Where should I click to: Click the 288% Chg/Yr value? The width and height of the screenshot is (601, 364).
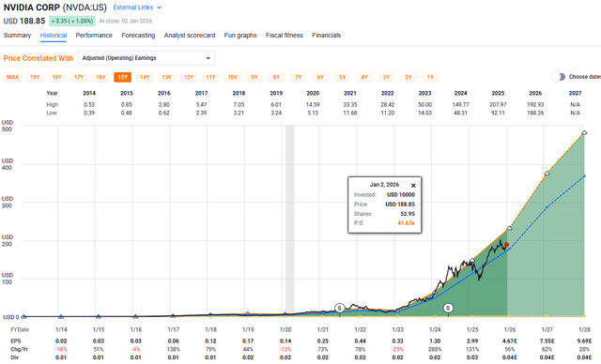tap(435, 349)
